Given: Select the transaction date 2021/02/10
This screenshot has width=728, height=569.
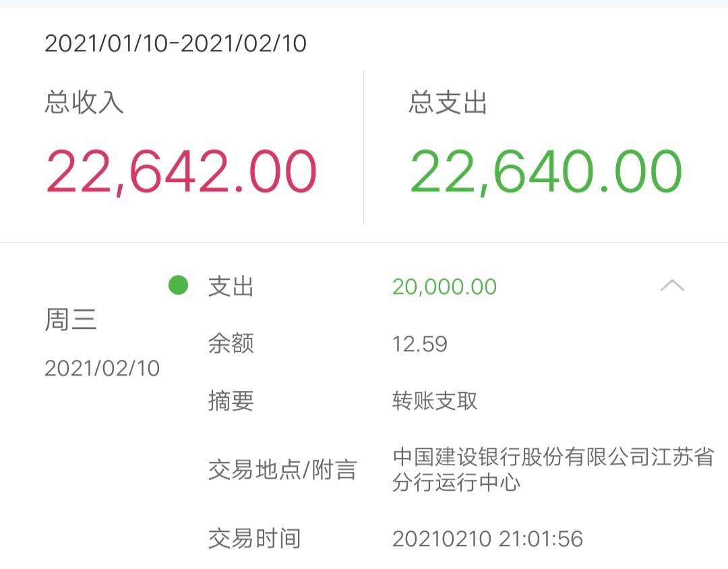Looking at the screenshot, I should pyautogui.click(x=103, y=368).
